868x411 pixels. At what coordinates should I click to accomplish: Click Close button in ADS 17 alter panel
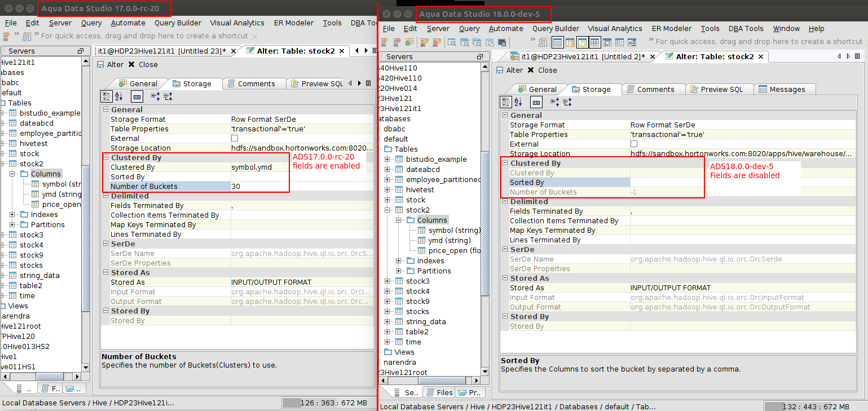coord(143,64)
